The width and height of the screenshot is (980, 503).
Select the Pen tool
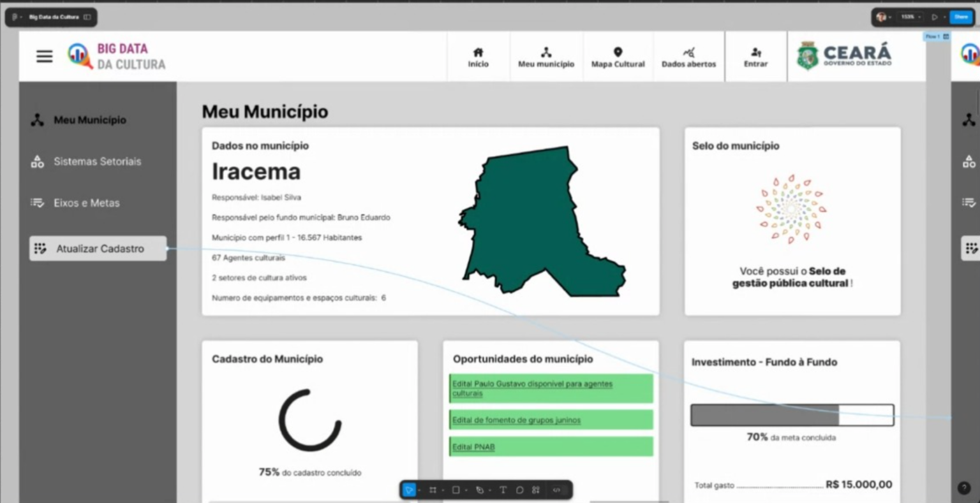(x=479, y=490)
